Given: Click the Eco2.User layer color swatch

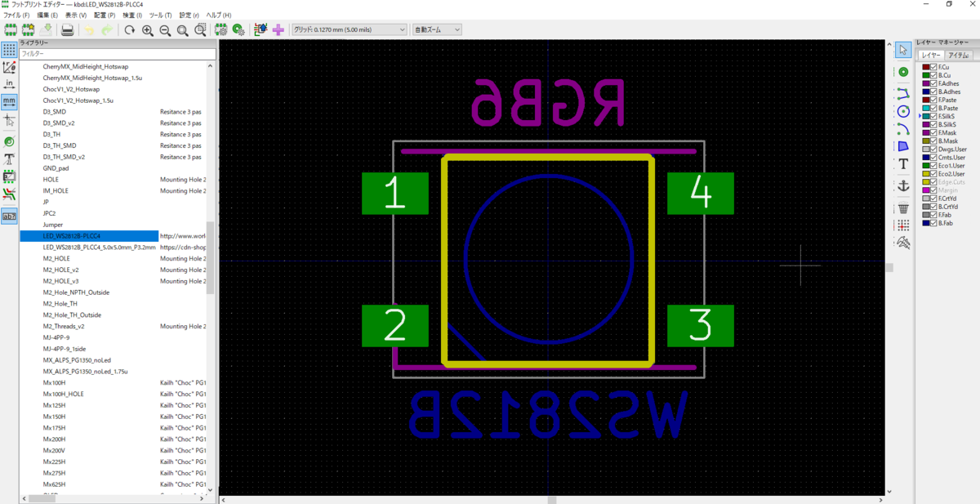Looking at the screenshot, I should click(926, 174).
